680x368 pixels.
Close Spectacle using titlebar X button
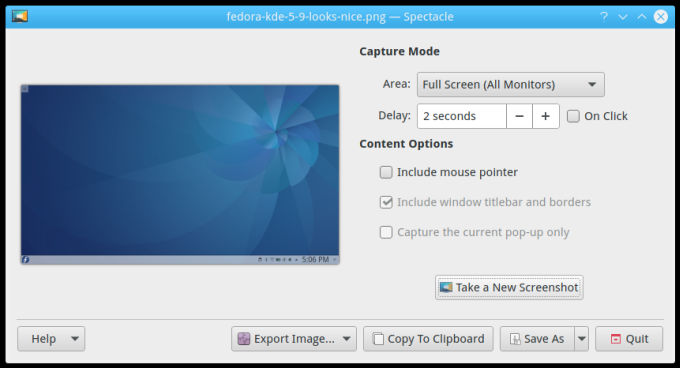click(660, 17)
